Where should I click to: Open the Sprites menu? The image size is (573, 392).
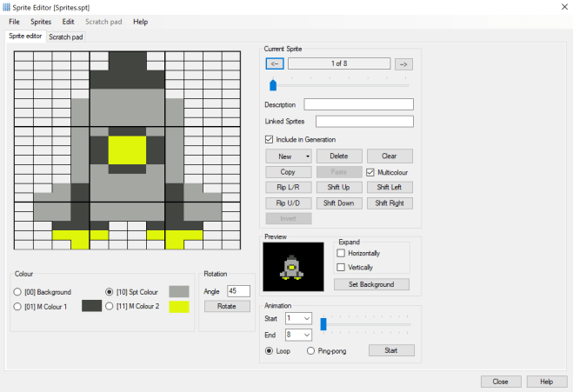click(41, 21)
